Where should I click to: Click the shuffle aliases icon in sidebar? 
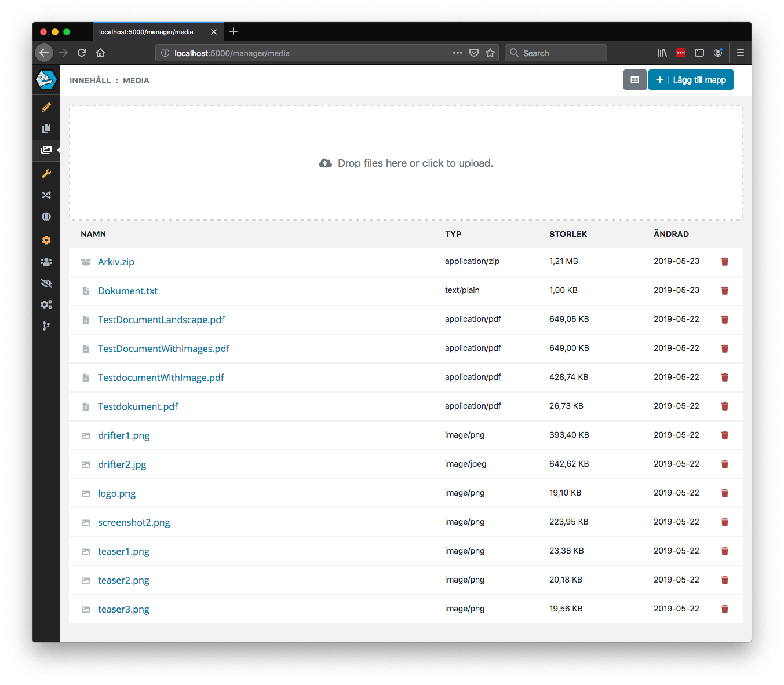46,195
